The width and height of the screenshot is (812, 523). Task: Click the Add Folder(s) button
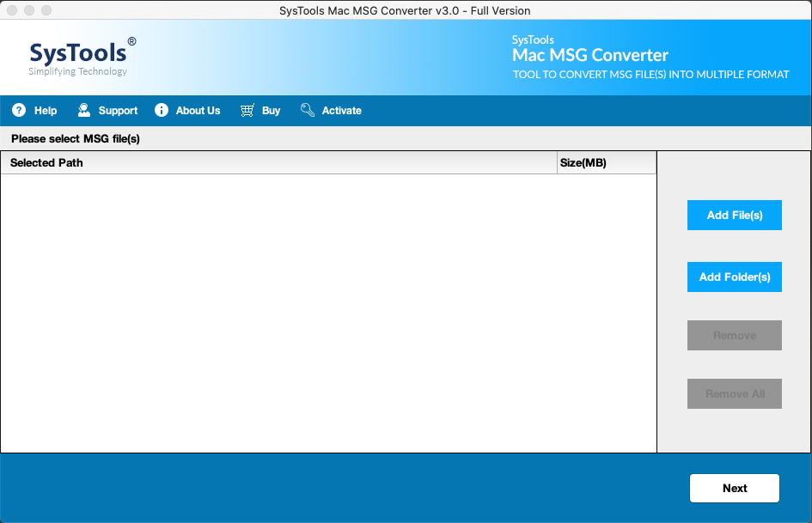click(735, 277)
